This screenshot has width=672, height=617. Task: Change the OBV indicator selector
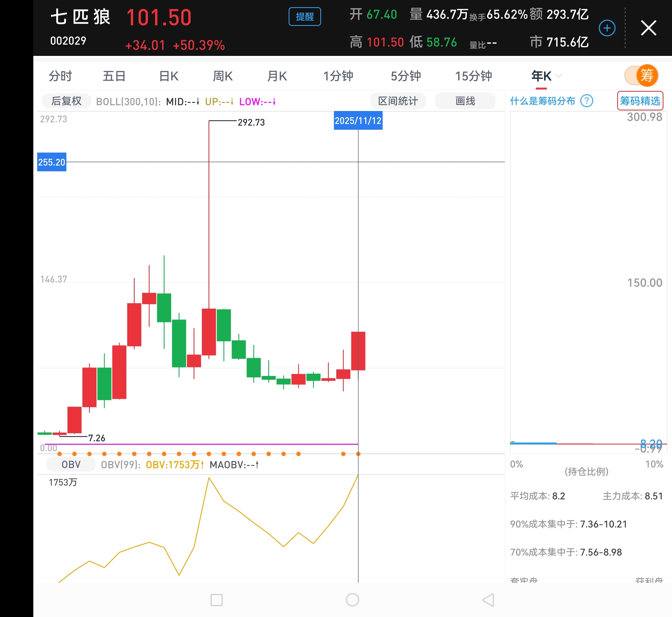point(71,464)
